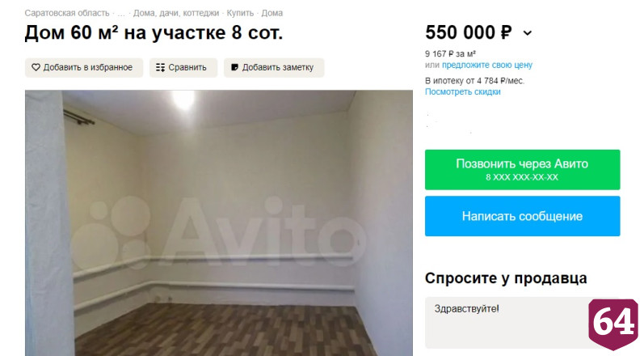Open the room listing photo
The image size is (644, 356).
(219, 222)
